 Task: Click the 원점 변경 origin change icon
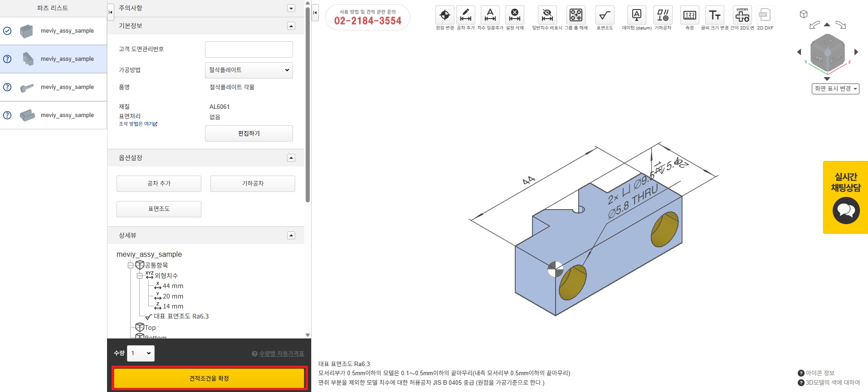click(444, 15)
